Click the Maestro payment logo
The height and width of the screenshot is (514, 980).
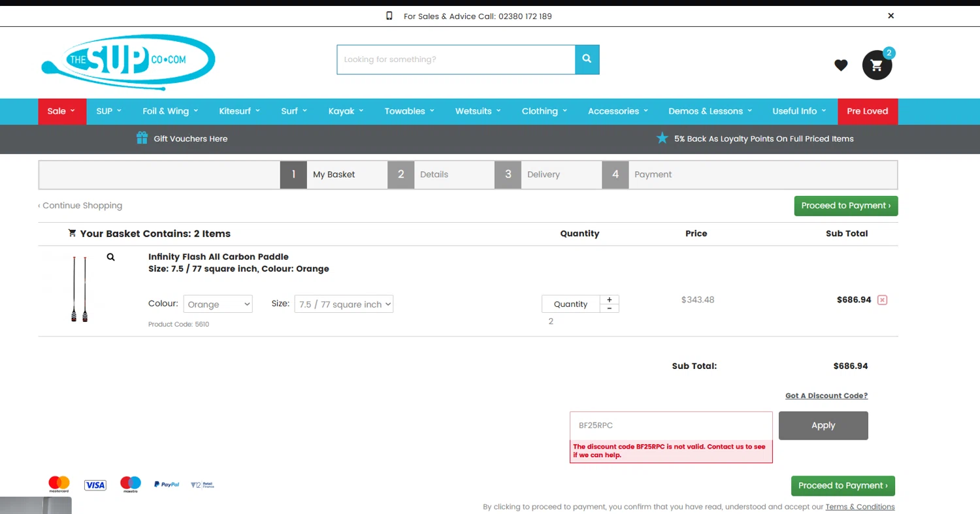point(131,484)
